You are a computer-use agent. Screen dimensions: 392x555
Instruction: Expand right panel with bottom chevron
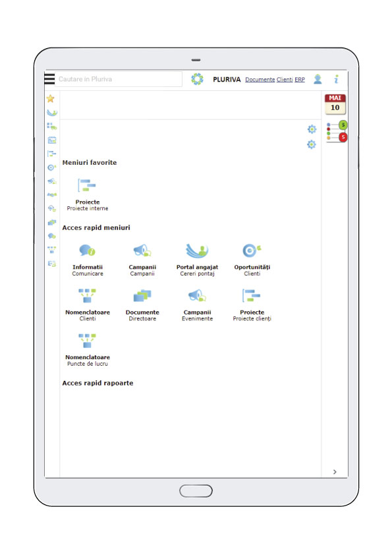click(x=335, y=472)
